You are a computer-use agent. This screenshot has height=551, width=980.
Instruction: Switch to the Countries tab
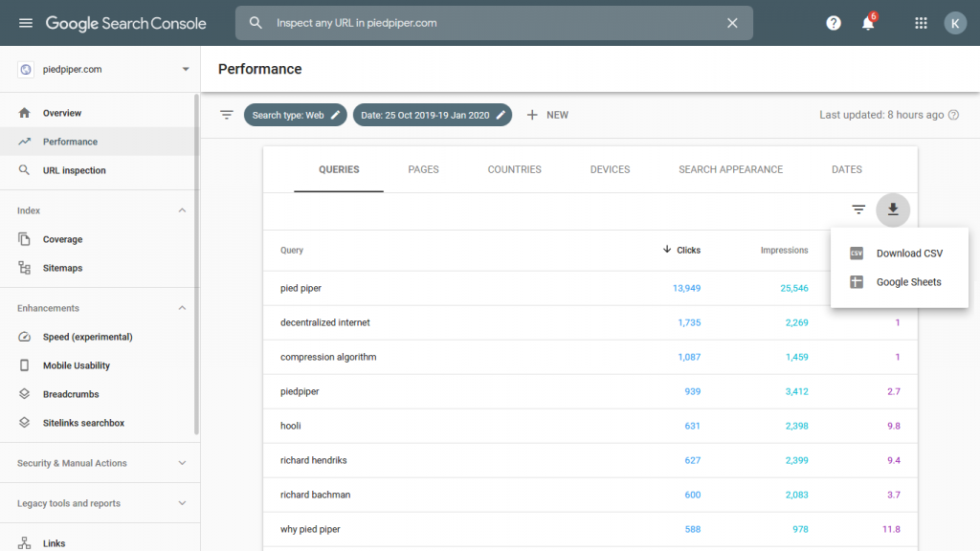coord(514,169)
